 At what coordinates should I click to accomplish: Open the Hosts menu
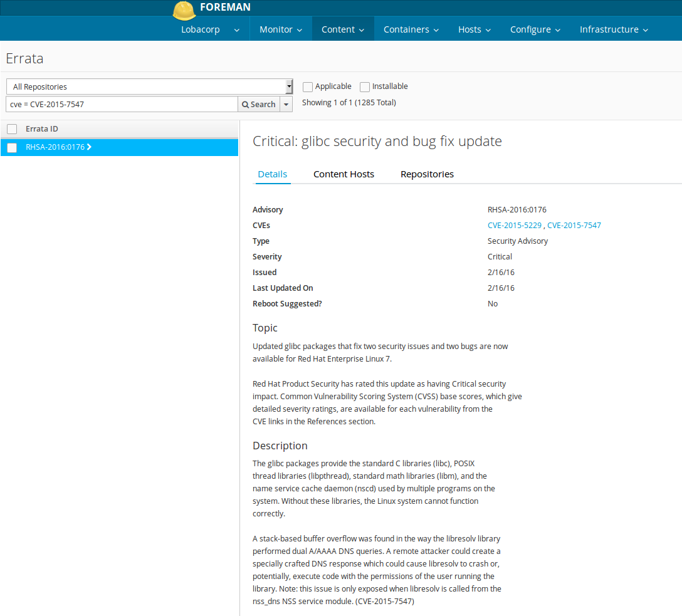tap(474, 29)
